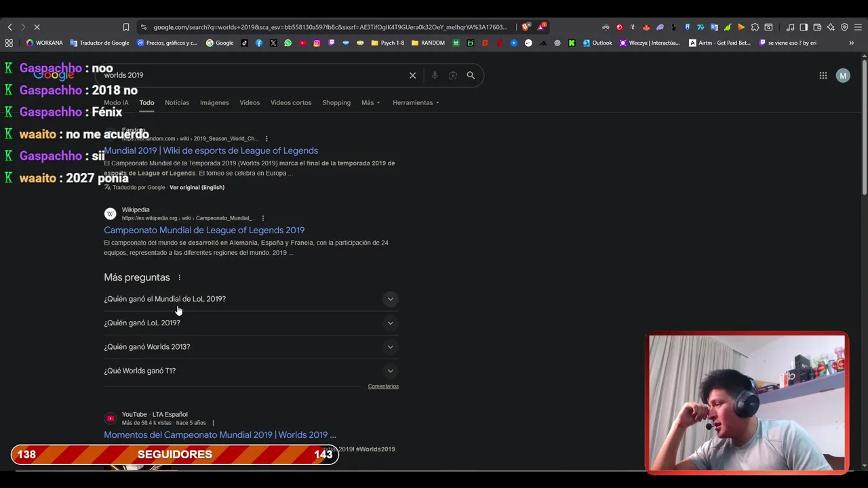868x488 pixels.
Task: Open the Google apps grid
Action: 823,75
